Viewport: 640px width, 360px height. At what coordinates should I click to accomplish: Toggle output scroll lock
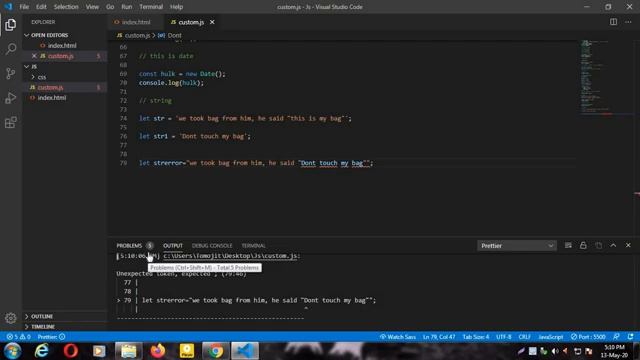click(583, 245)
